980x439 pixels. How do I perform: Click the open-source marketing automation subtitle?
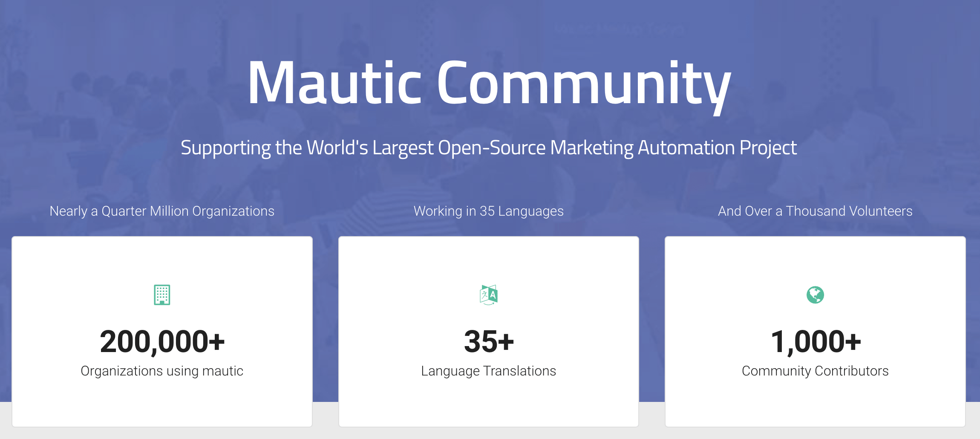(x=488, y=148)
